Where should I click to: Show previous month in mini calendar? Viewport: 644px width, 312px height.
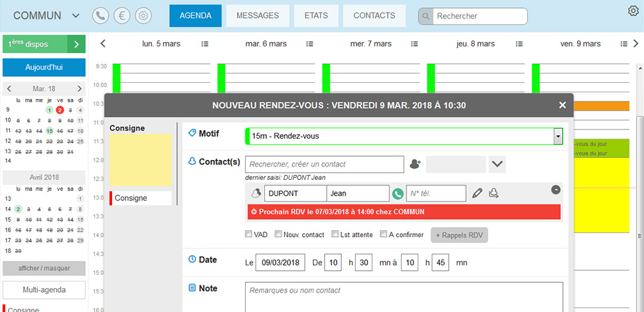click(x=9, y=89)
